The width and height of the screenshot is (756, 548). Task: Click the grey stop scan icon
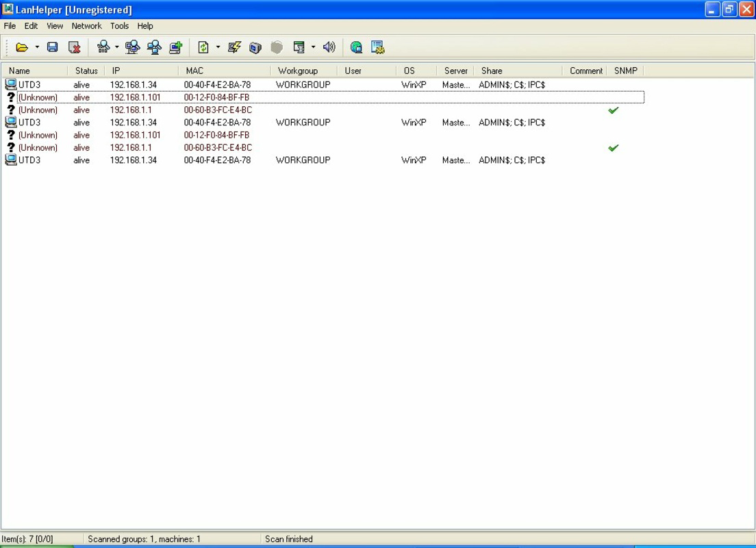point(277,47)
